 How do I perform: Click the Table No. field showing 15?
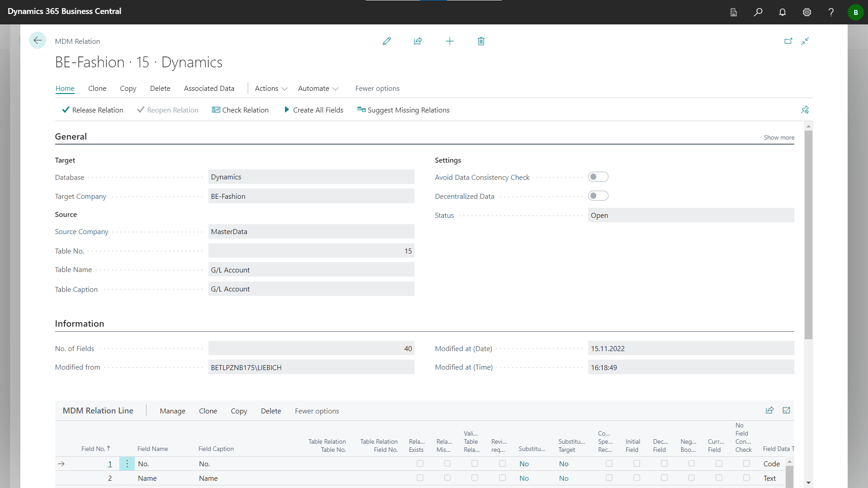(x=311, y=251)
